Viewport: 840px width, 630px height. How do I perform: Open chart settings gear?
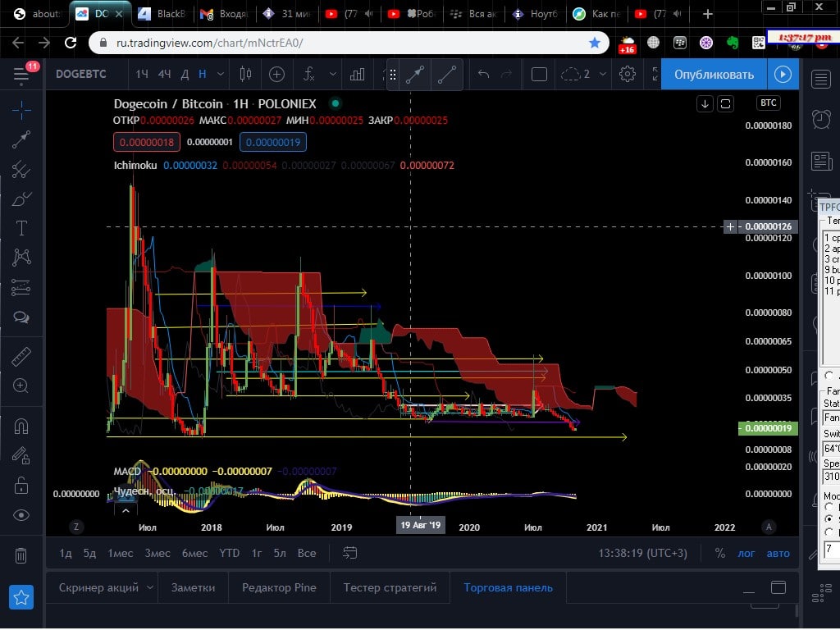click(628, 75)
